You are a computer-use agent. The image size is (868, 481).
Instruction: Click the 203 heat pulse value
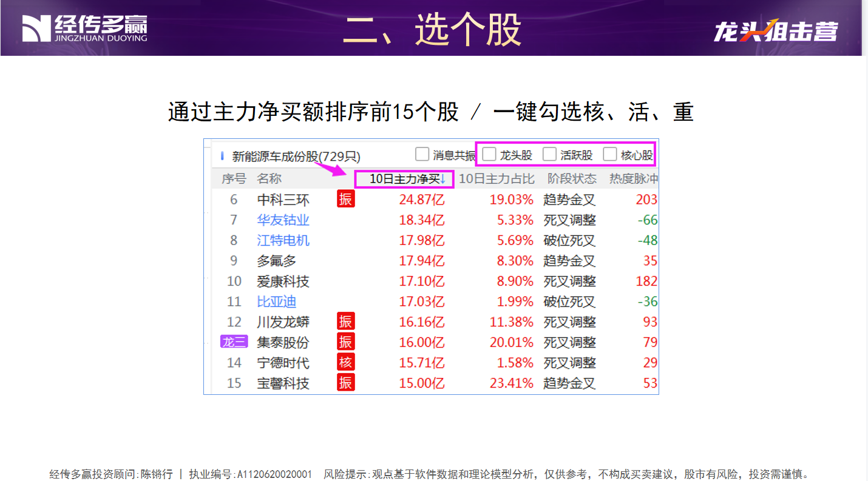pyautogui.click(x=646, y=200)
